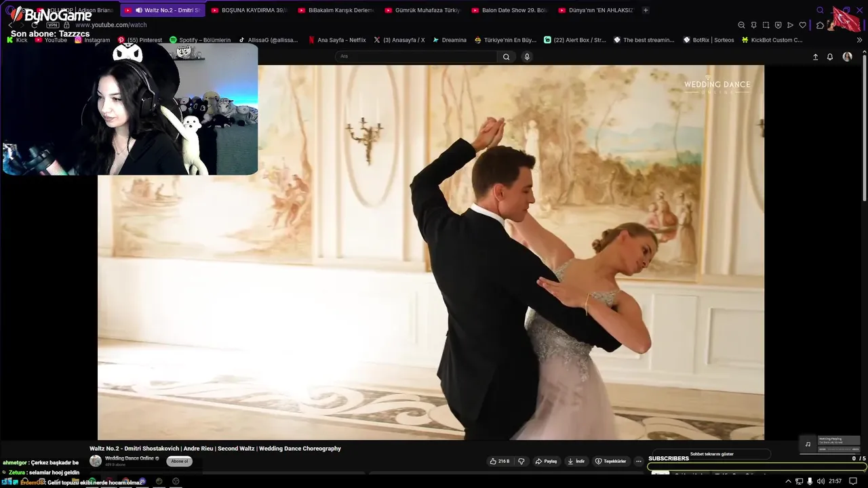
Task: Open the player arrow icon in toolbar
Action: (790, 25)
